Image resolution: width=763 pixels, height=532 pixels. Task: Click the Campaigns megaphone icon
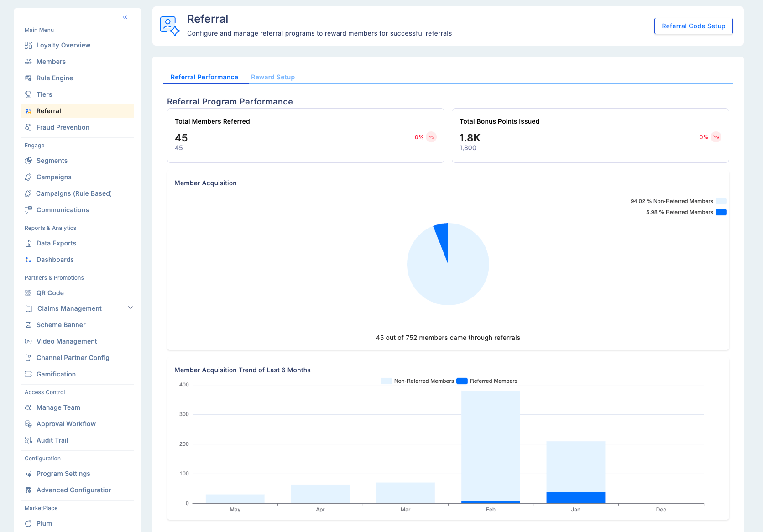coord(28,177)
